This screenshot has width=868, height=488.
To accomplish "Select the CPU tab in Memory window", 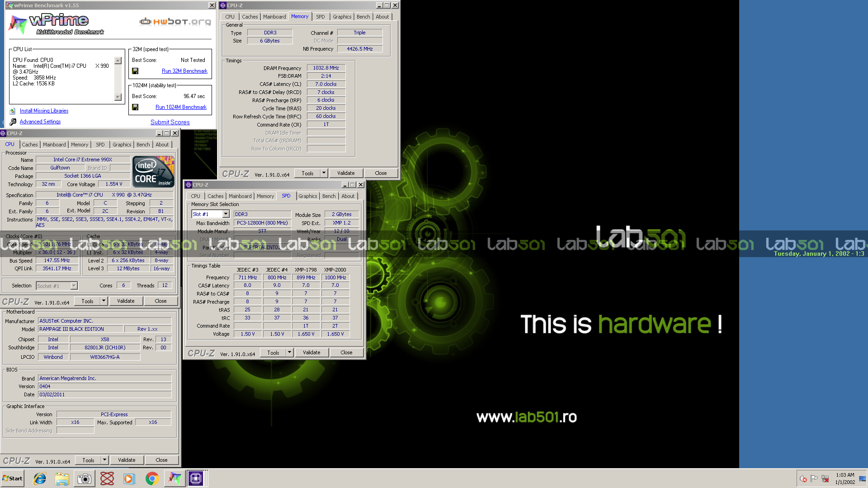I will point(230,17).
